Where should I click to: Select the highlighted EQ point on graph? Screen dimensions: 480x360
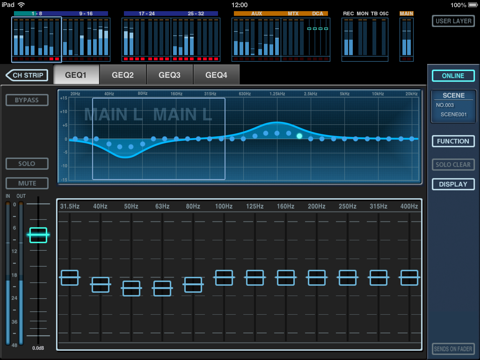[x=299, y=136]
